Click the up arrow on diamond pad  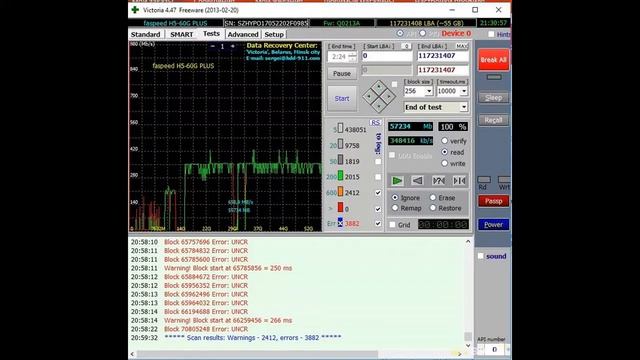[x=379, y=86]
